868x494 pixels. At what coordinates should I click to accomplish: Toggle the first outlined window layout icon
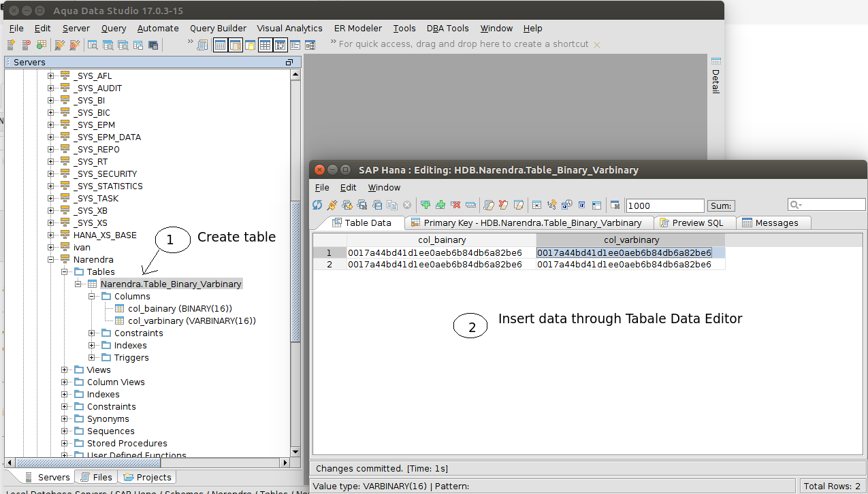pos(220,45)
